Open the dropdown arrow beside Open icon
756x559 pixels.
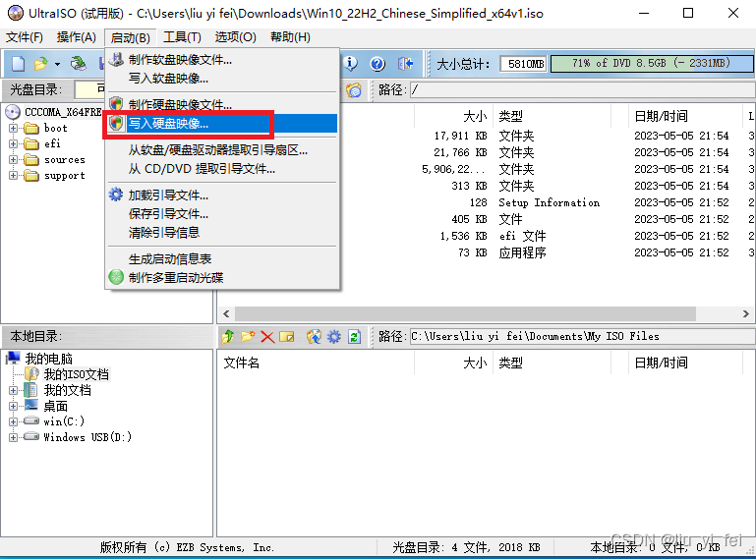57,64
